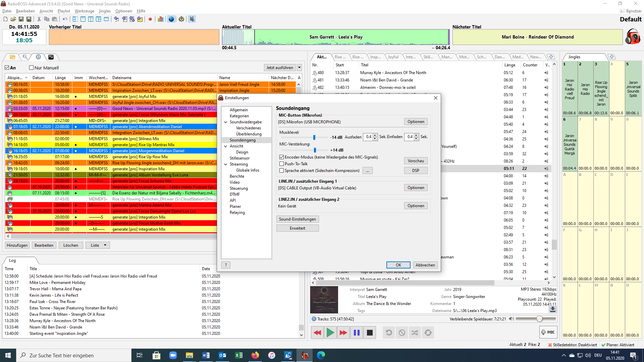Toggle shuffle playback icon
The height and width of the screenshot is (362, 644).
tap(415, 333)
